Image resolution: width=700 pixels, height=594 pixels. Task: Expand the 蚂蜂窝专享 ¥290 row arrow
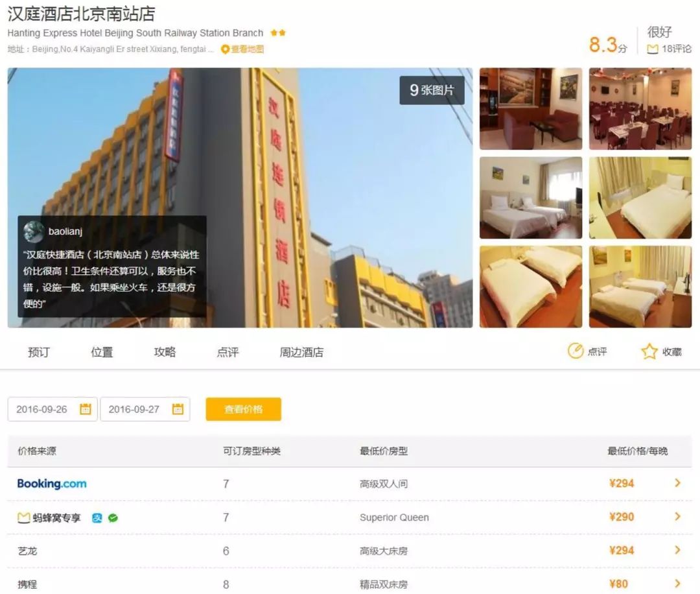(x=678, y=516)
